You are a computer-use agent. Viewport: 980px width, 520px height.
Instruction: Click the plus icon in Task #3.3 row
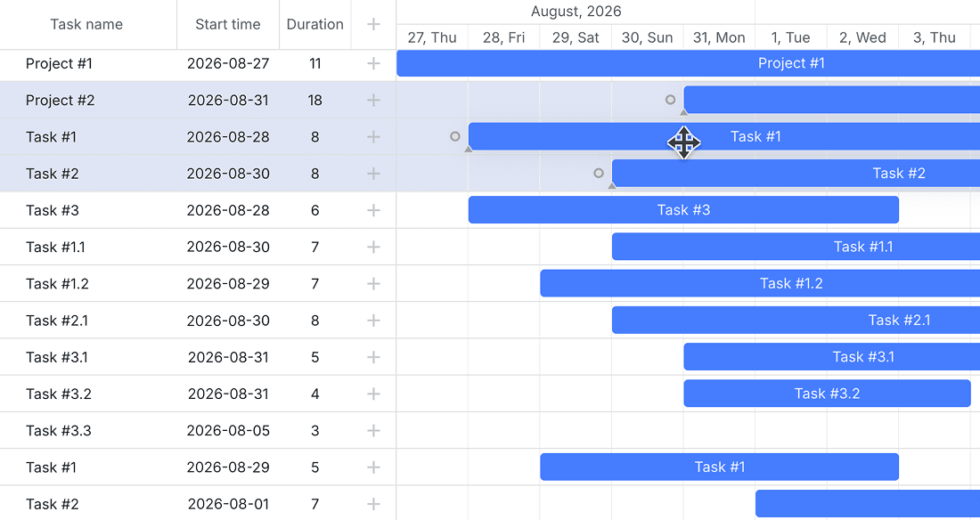373,431
